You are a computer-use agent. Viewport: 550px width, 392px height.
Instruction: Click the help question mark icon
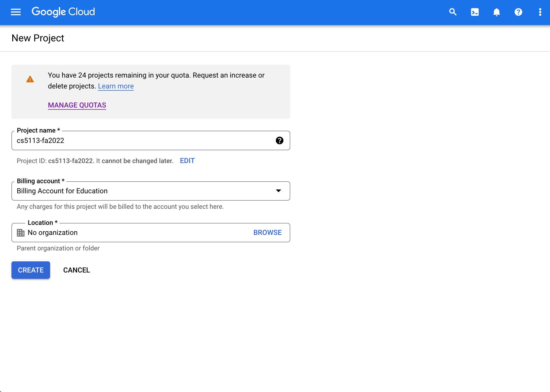(517, 12)
